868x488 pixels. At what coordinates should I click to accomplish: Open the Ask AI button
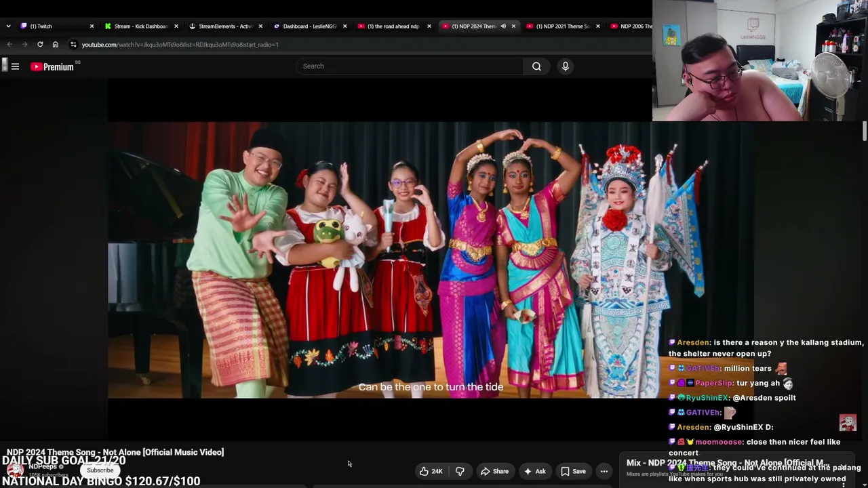click(x=534, y=472)
